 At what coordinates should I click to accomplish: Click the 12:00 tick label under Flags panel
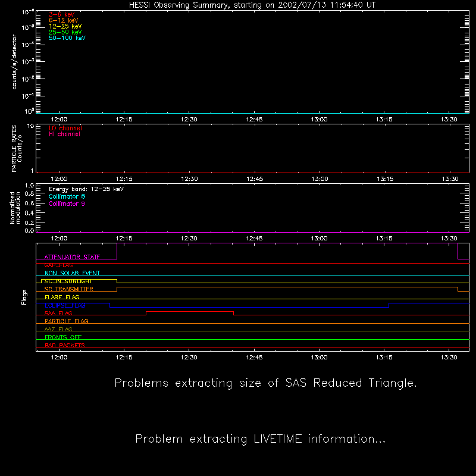point(59,358)
